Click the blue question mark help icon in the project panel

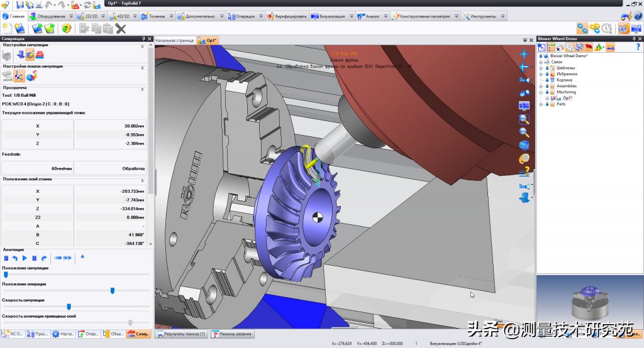click(638, 48)
